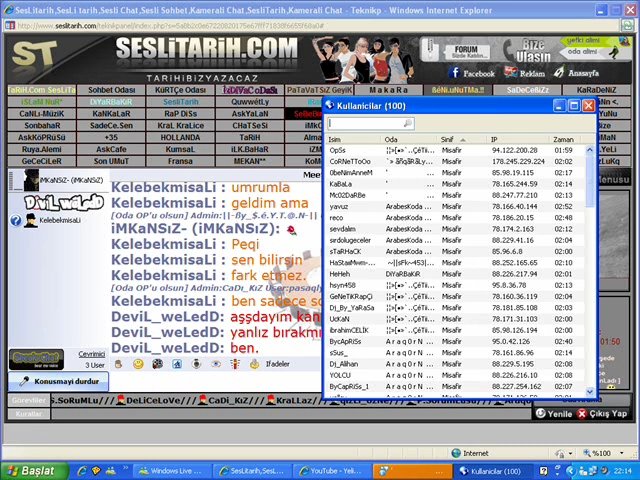The width and height of the screenshot is (640, 480).
Task: Open Ifadeler expressions list
Action: click(278, 364)
